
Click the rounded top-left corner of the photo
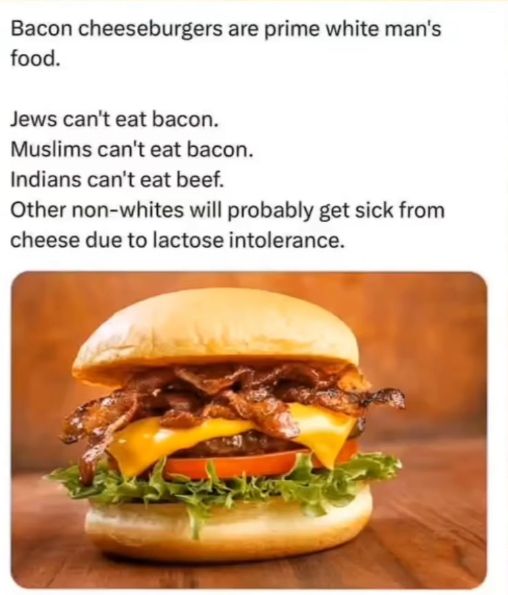click(x=18, y=279)
